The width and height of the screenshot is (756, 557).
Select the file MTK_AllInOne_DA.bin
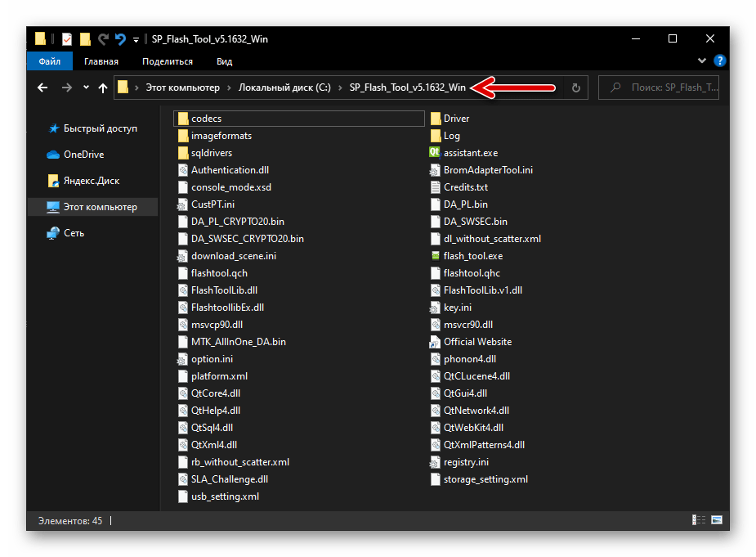point(232,342)
